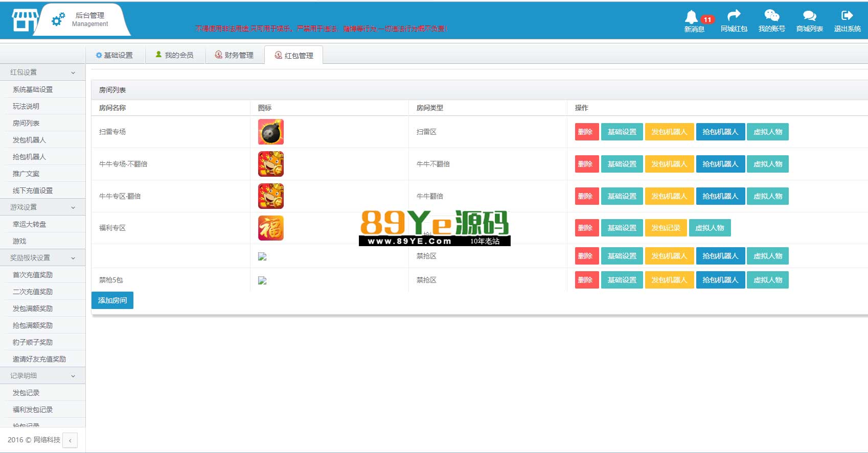868x453 pixels.
Task: Open 发包记录 for 福利专区 room
Action: coord(666,228)
